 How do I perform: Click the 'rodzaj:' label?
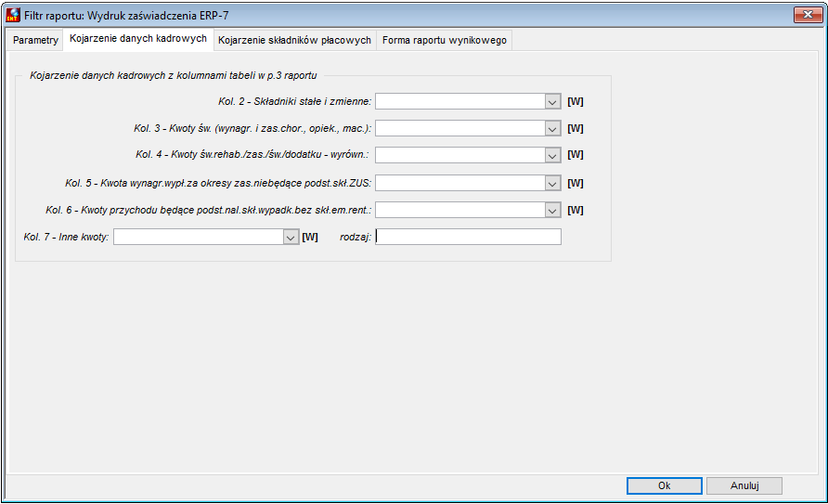click(356, 237)
